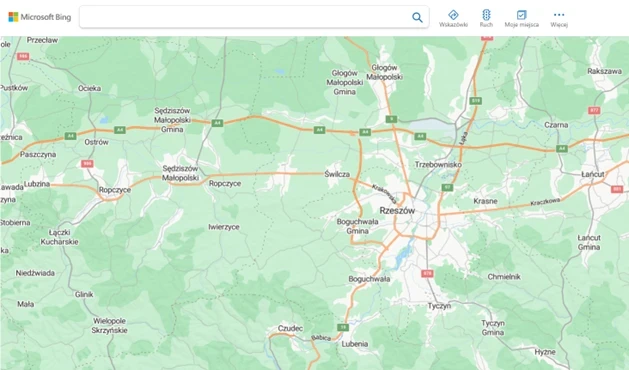Click the 878 road shield
This screenshot has height=370, width=629.
pos(428,273)
